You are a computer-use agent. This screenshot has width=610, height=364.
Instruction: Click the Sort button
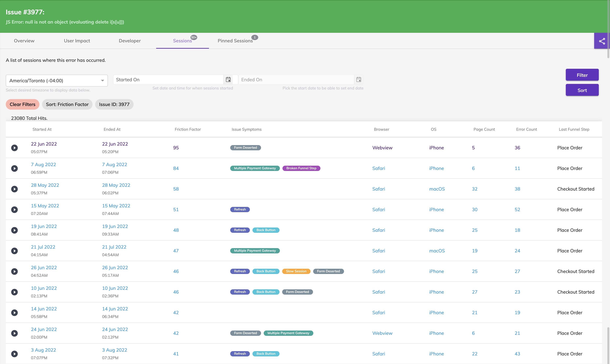pyautogui.click(x=582, y=90)
